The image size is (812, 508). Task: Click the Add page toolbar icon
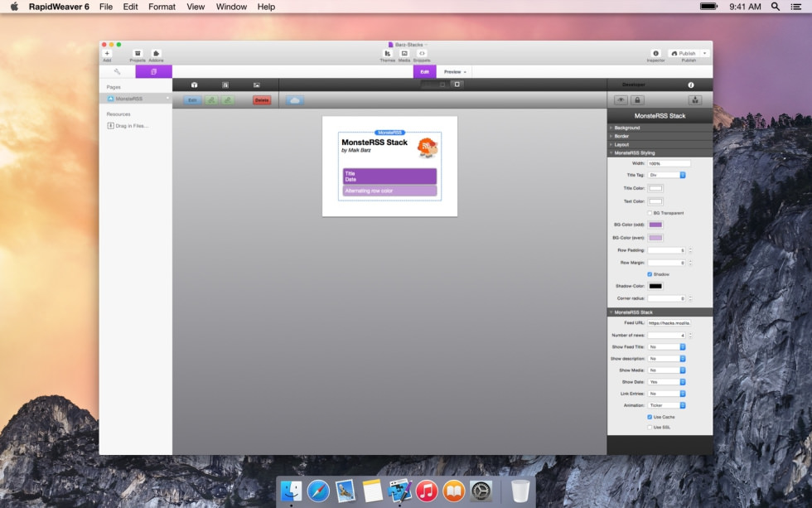[107, 53]
